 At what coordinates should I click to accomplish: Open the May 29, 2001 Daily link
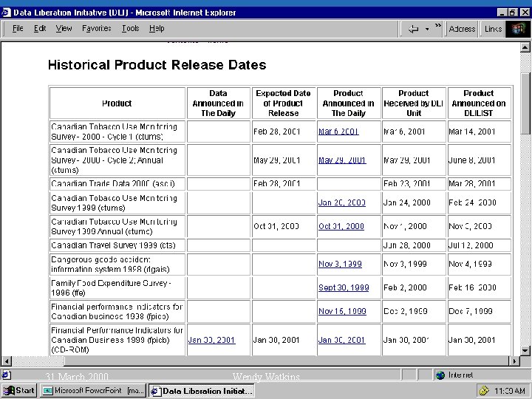pos(342,160)
